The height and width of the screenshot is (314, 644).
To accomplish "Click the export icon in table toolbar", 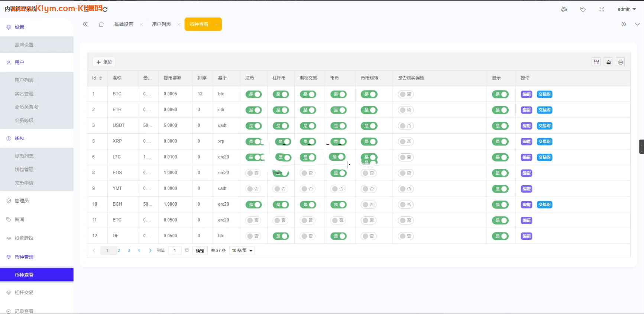I will 608,62.
